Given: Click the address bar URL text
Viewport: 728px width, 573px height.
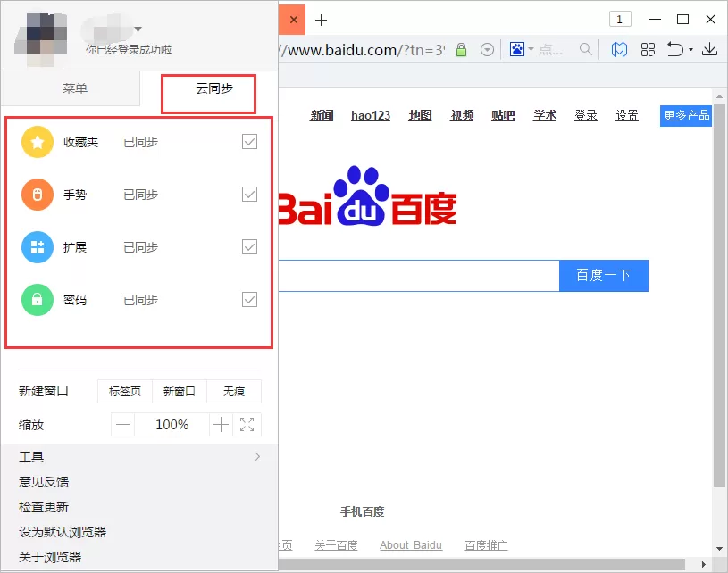Looking at the screenshot, I should (362, 50).
